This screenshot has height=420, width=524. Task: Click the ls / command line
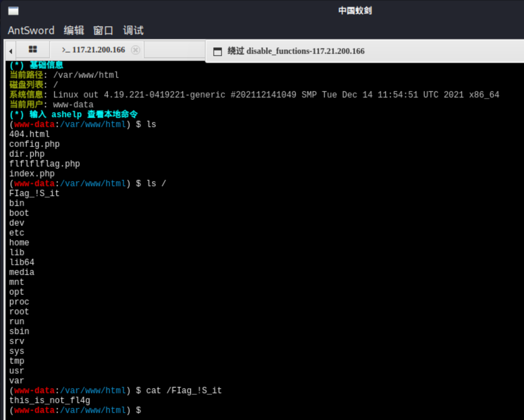[88, 183]
